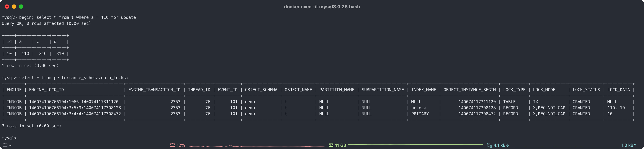The height and width of the screenshot is (149, 644).
Task: Click the red close window button
Action: pos(7,7)
